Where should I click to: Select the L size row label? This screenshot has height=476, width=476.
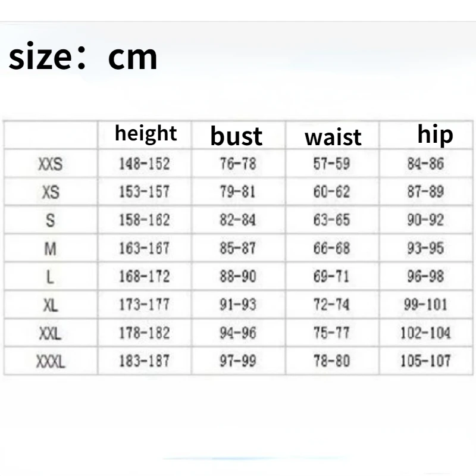coord(51,277)
